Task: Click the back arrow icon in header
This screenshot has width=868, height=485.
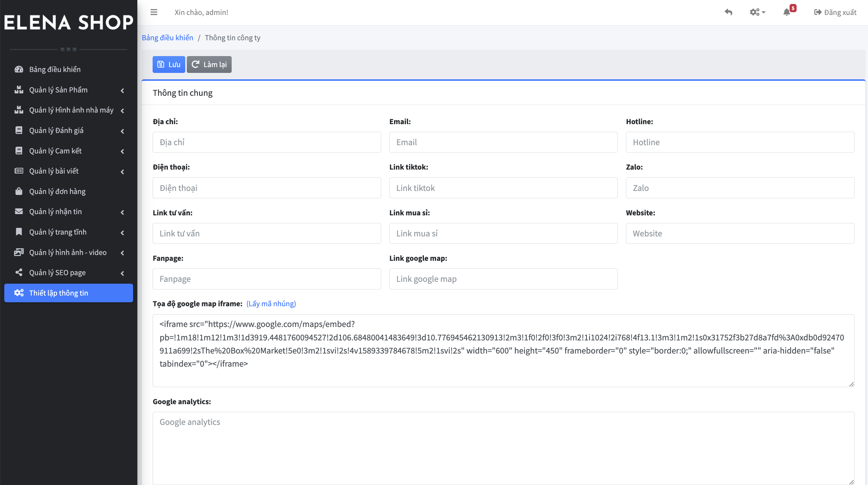Action: click(729, 13)
